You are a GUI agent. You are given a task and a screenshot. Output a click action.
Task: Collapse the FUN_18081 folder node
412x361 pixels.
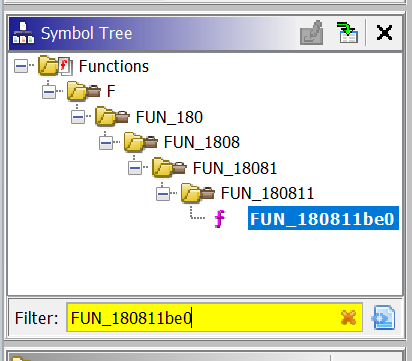click(135, 168)
